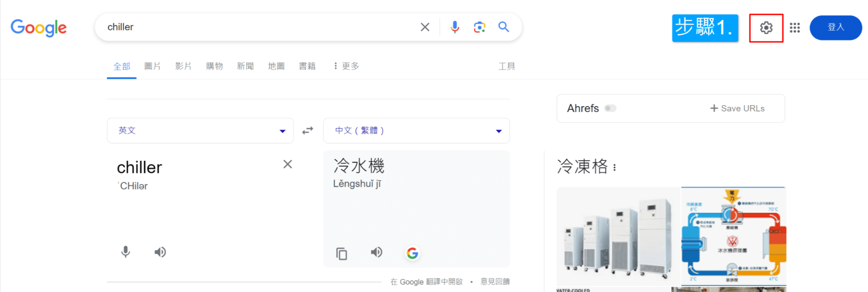Screen dimensions: 868x292
Task: Play the pronunciation of chiller
Action: pos(160,252)
